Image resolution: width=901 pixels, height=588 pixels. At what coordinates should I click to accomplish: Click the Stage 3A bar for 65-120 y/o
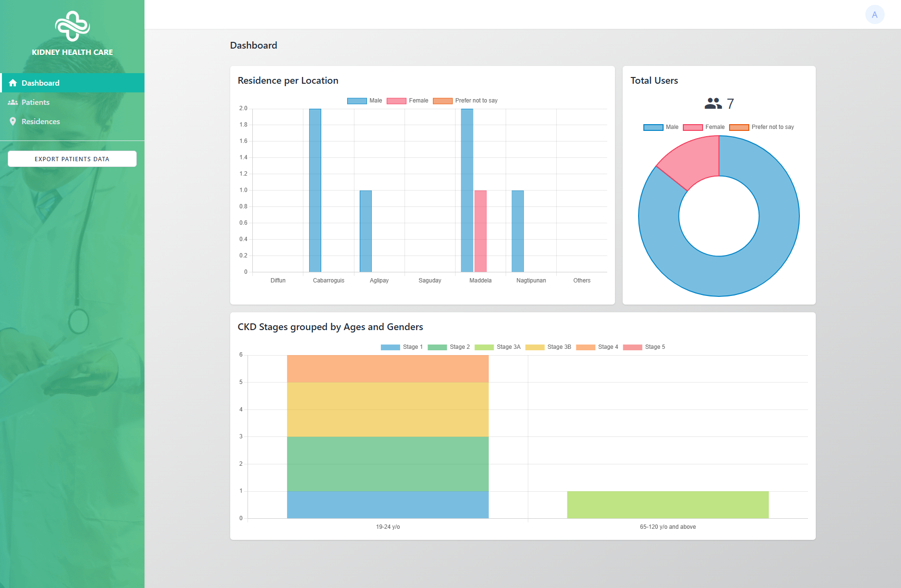667,505
